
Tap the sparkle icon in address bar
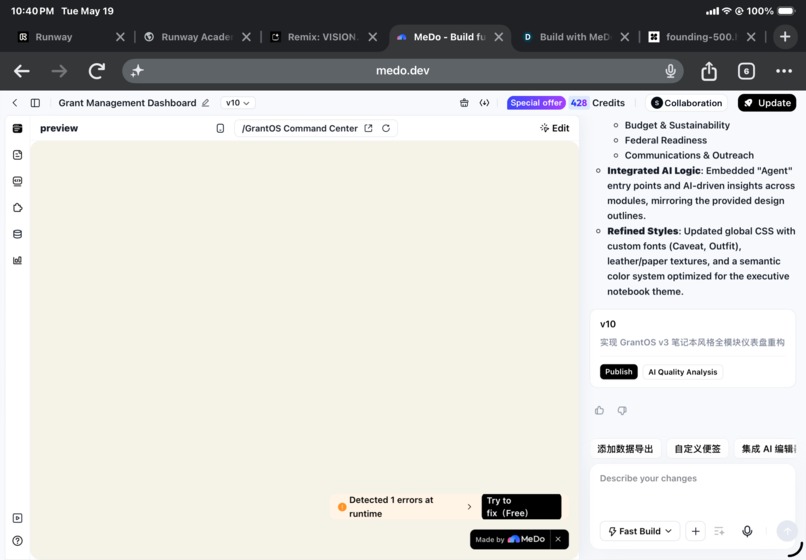tap(137, 71)
